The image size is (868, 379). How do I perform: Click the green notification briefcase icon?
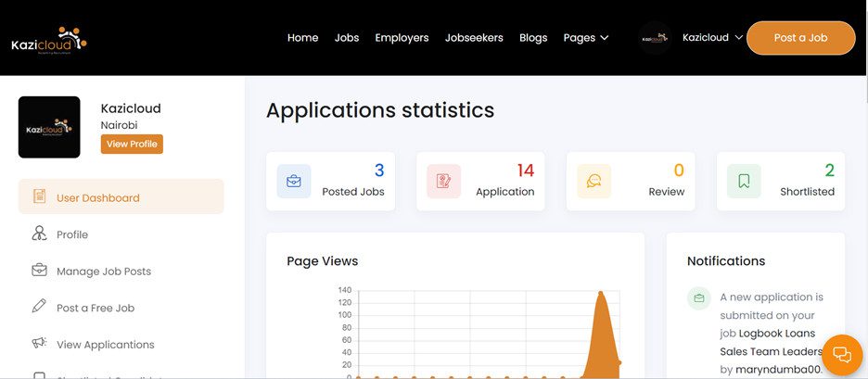point(698,298)
